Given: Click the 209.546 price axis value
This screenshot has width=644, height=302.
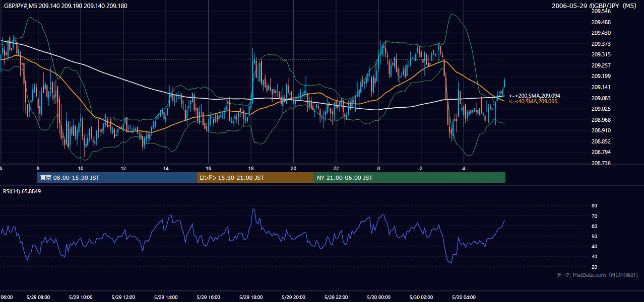Looking at the screenshot, I should pyautogui.click(x=601, y=11).
